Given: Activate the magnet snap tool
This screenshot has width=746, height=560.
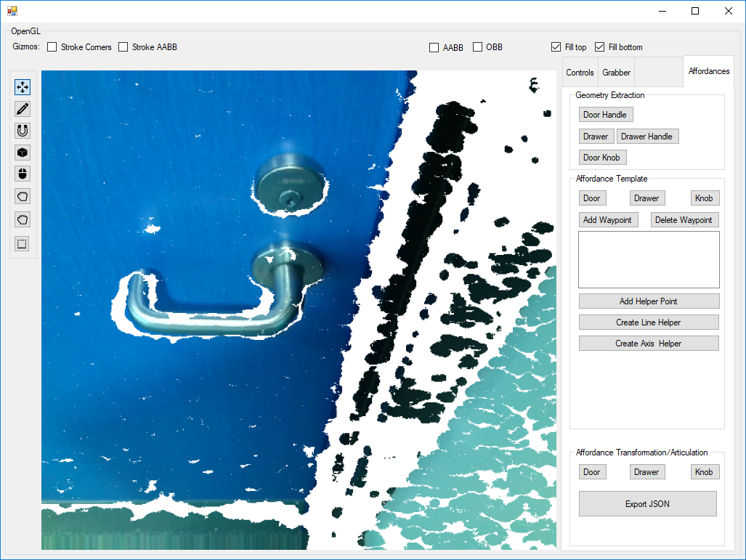Looking at the screenshot, I should point(23,131).
